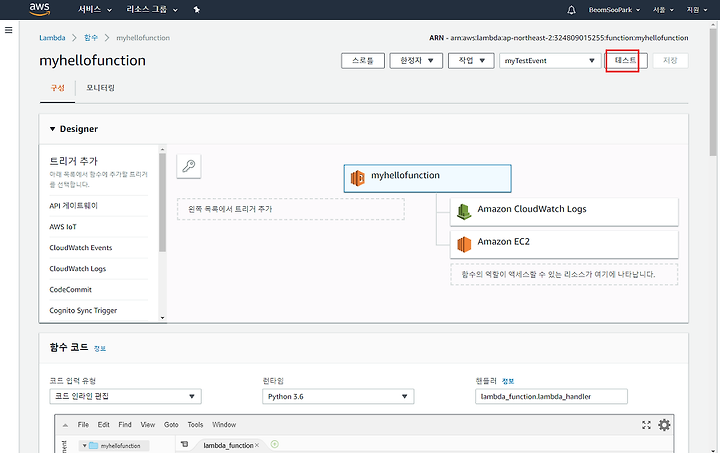Click the Amazon EC2 icon

click(464, 244)
